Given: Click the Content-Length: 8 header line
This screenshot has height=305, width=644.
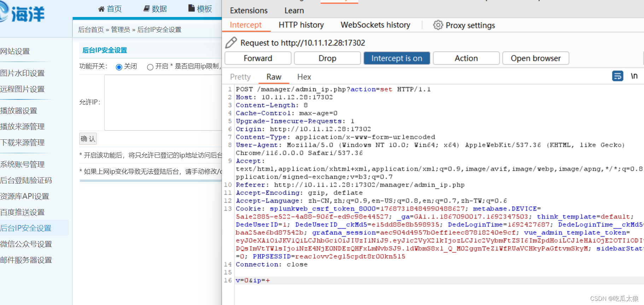Looking at the screenshot, I should pyautogui.click(x=272, y=105).
